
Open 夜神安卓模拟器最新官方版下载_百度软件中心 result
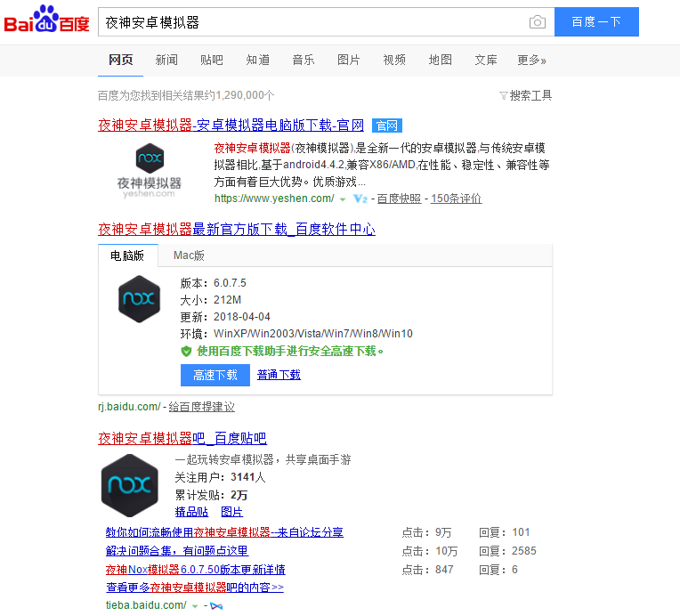pos(237,229)
